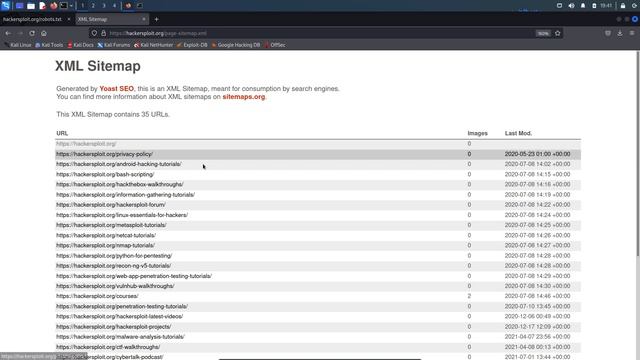
Task: Open Firefox hamburger menu
Action: [x=632, y=33]
